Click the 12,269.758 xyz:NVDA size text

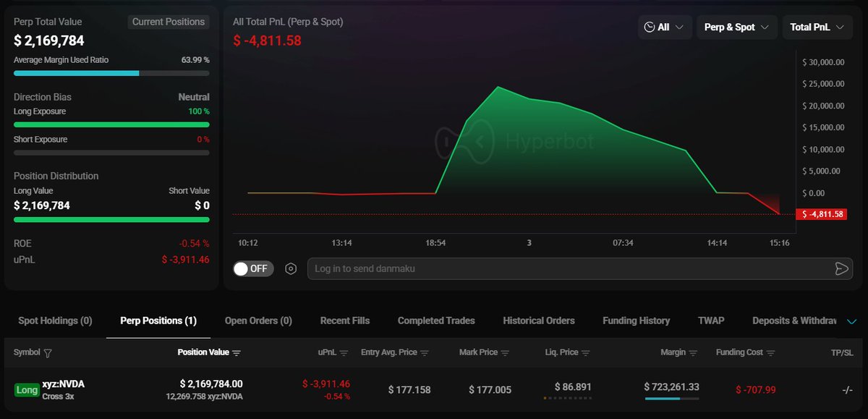(206, 397)
